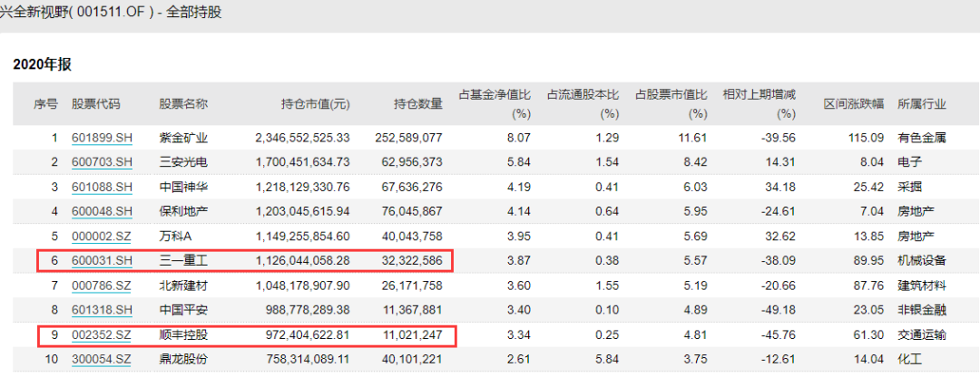Click holding value 972,404,622.81
Image resolution: width=980 pixels, height=377 pixels.
coord(307,335)
